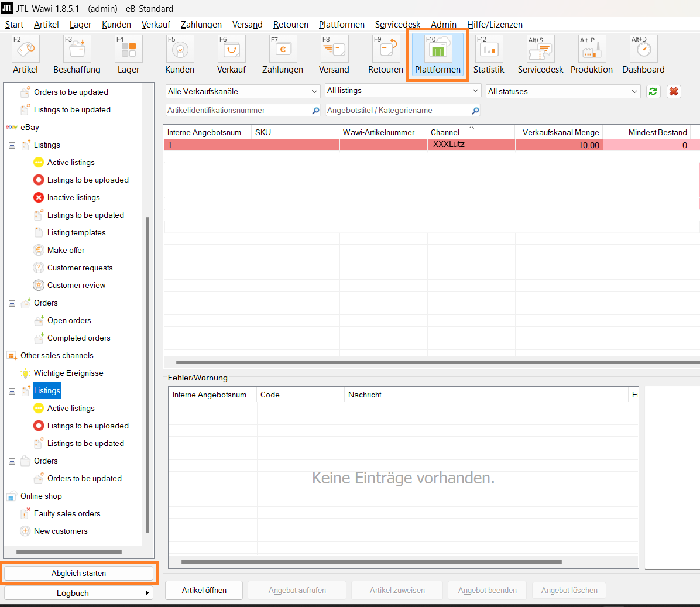Click the Lager warehouse icon

(x=128, y=50)
